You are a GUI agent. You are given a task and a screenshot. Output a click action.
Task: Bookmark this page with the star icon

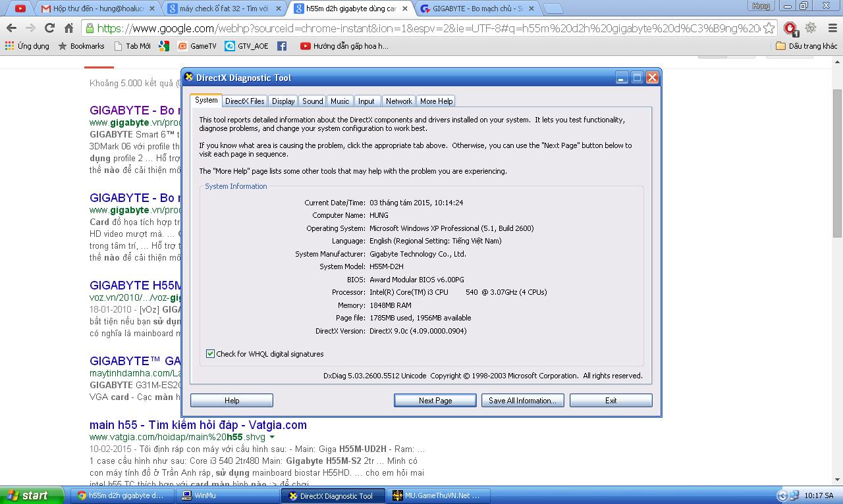click(x=768, y=28)
